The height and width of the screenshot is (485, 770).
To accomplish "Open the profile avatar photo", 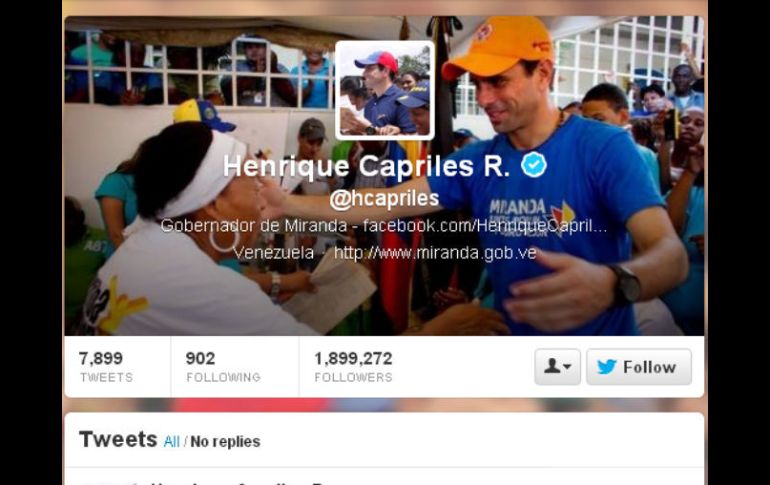I will (x=385, y=90).
